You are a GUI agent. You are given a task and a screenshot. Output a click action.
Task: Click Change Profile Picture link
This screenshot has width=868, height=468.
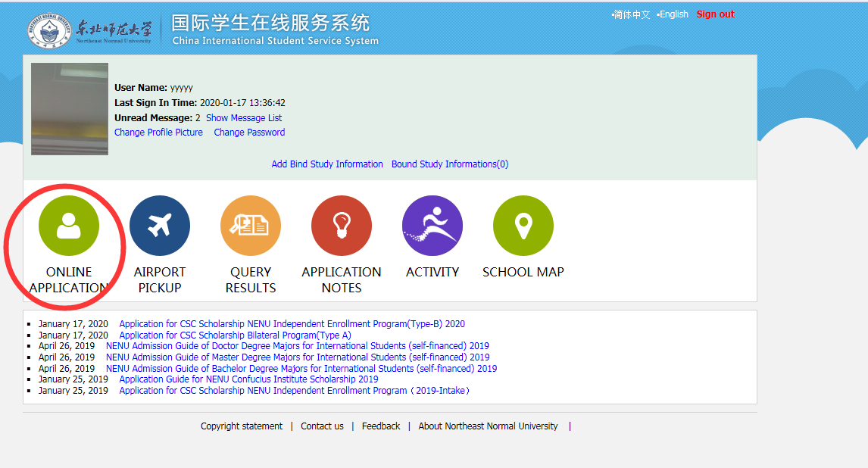pyautogui.click(x=158, y=133)
